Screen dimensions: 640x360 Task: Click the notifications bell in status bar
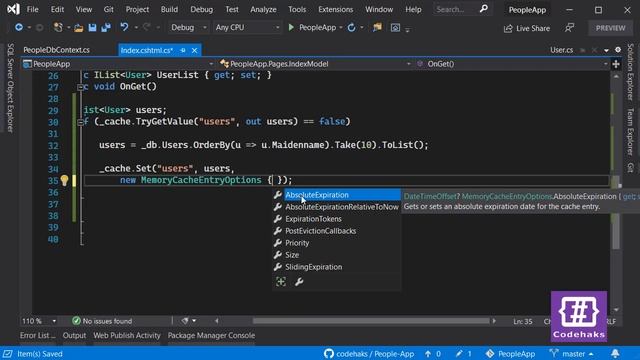click(x=615, y=353)
